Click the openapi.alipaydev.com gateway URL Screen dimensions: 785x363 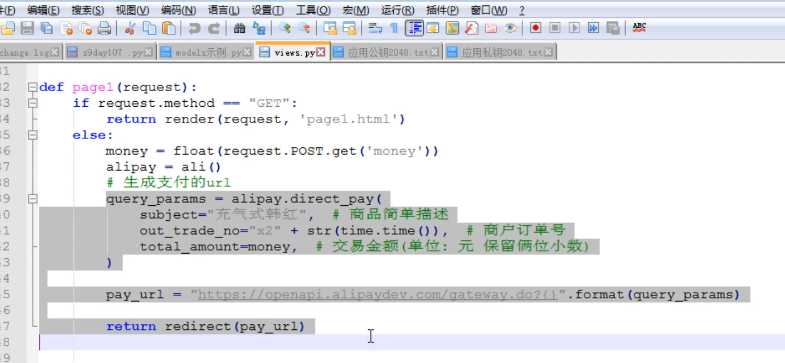coord(377,295)
